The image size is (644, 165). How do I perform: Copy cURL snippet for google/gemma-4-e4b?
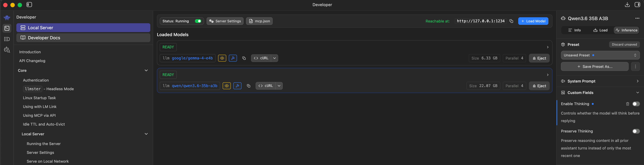[x=261, y=58]
